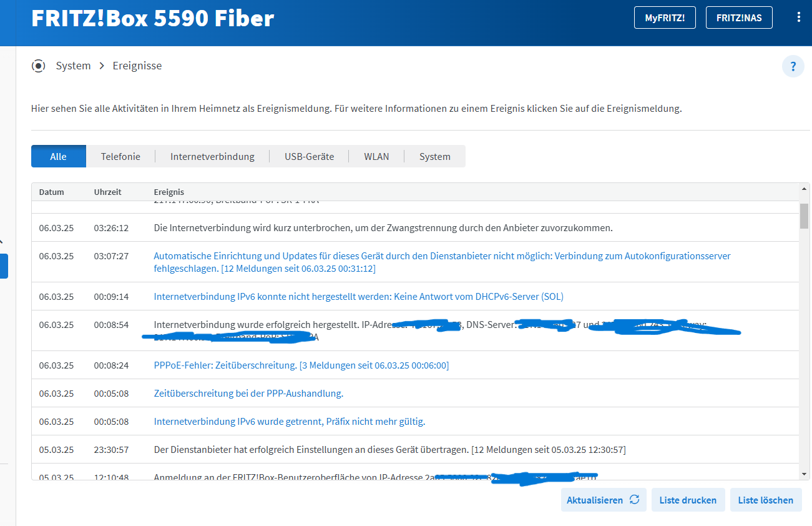Select the 00:08:54 time cell
This screenshot has height=526, width=812.
pyautogui.click(x=111, y=325)
